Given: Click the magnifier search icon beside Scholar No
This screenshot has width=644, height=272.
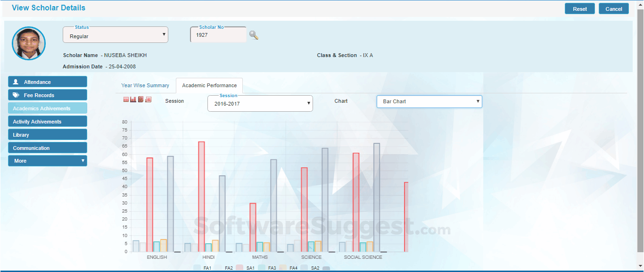Looking at the screenshot, I should point(254,35).
